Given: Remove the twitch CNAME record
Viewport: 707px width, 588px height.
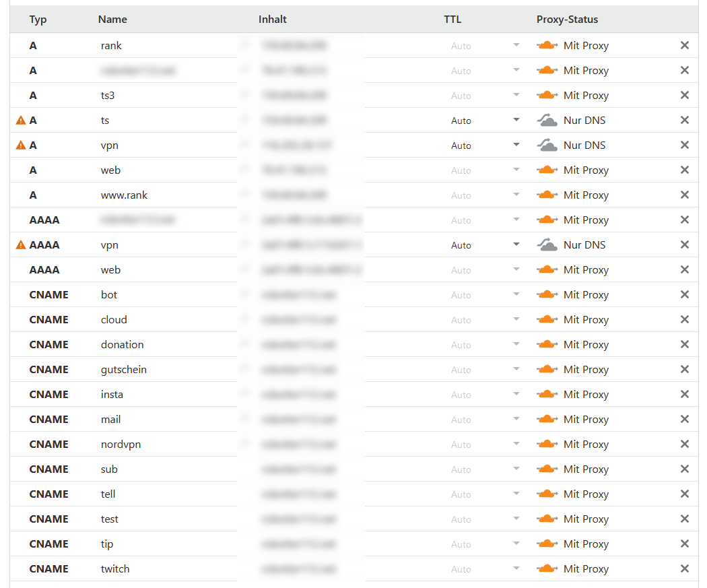Looking at the screenshot, I should coord(684,569).
